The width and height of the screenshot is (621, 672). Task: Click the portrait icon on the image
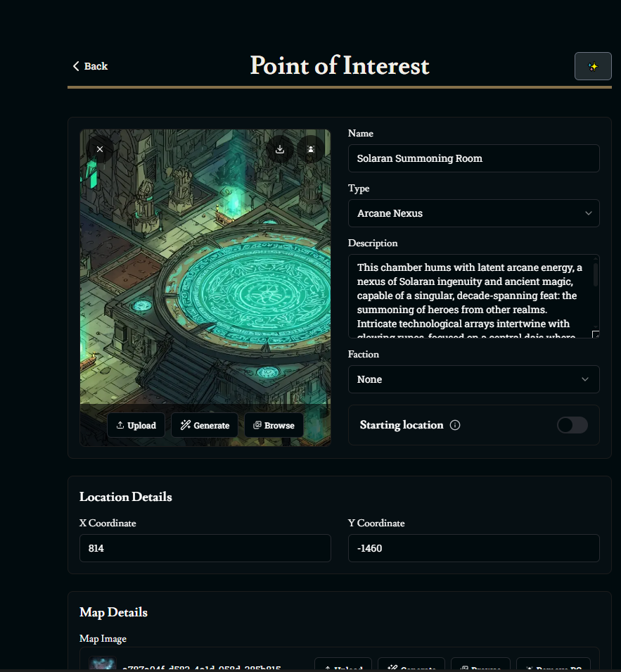(x=311, y=149)
